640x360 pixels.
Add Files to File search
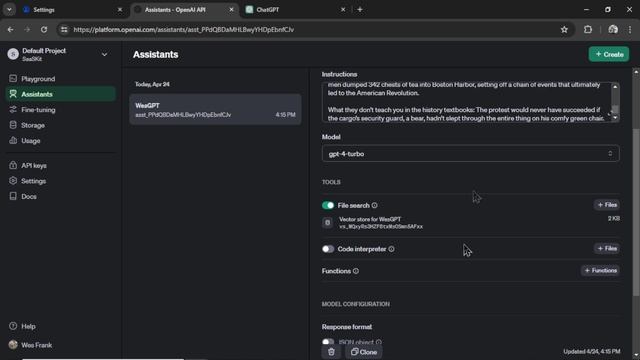(607, 205)
